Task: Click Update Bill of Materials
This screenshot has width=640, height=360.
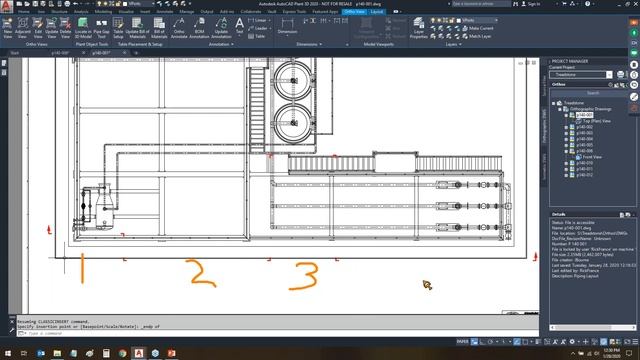Action: pyautogui.click(x=137, y=28)
